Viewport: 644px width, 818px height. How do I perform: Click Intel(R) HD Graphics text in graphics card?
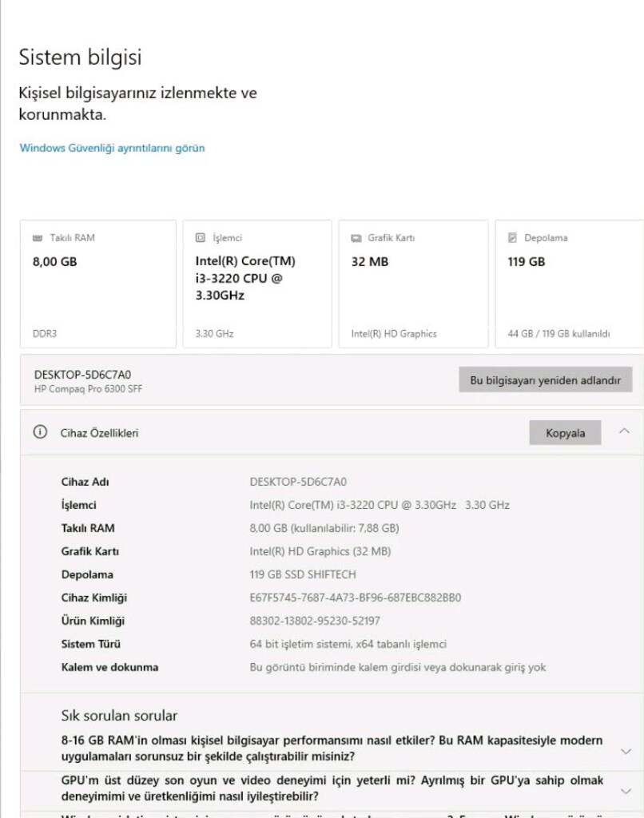pyautogui.click(x=394, y=333)
